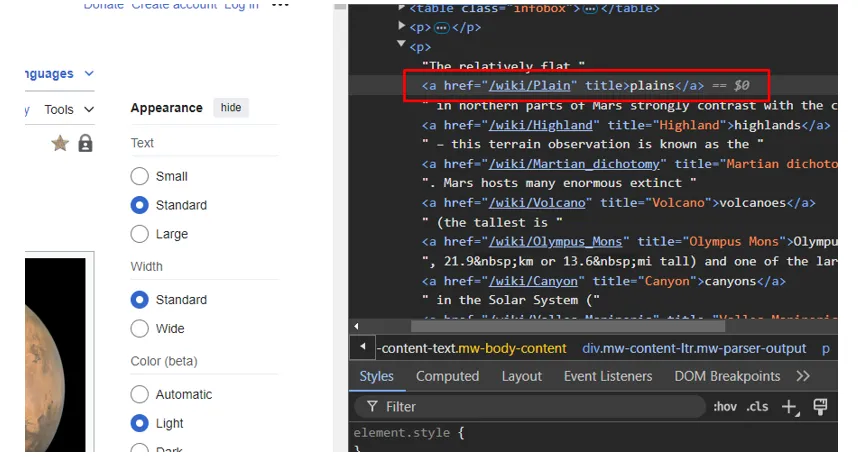The width and height of the screenshot is (858, 457).
Task: Open the Layout tab
Action: pyautogui.click(x=521, y=376)
